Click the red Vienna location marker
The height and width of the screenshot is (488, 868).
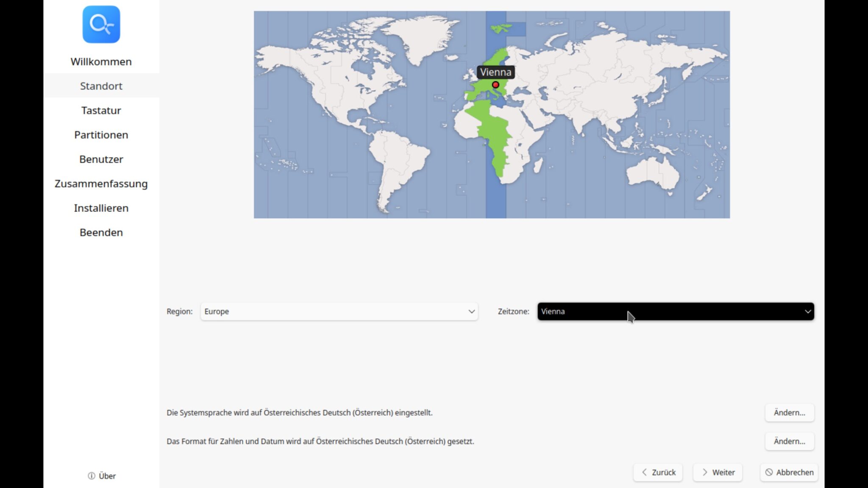[495, 85]
